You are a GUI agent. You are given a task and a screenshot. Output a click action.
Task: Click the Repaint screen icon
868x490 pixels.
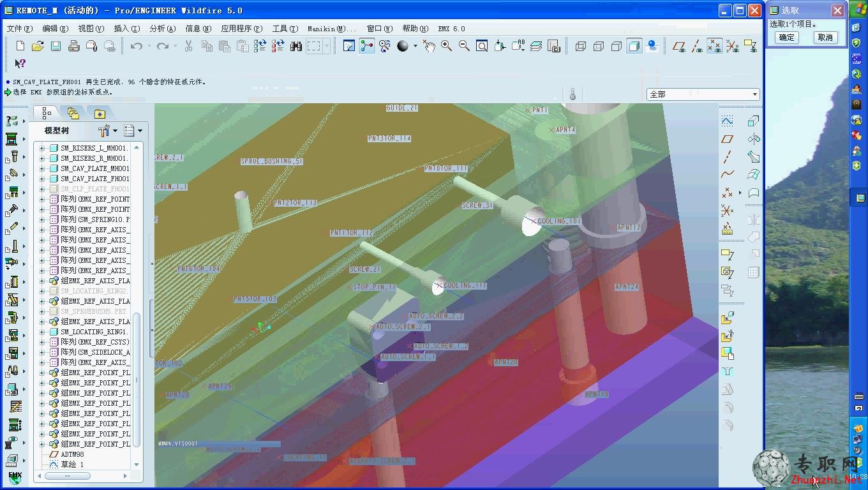(348, 46)
